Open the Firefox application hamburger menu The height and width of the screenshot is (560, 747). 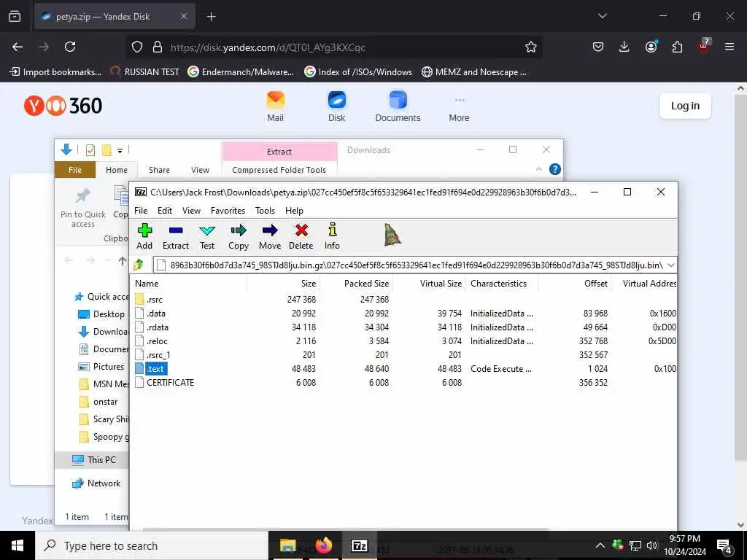coord(729,47)
